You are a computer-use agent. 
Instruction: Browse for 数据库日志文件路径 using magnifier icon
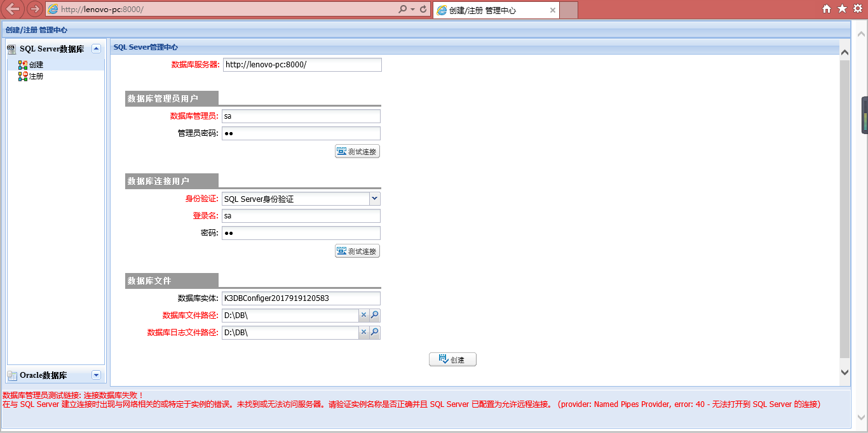click(x=375, y=332)
